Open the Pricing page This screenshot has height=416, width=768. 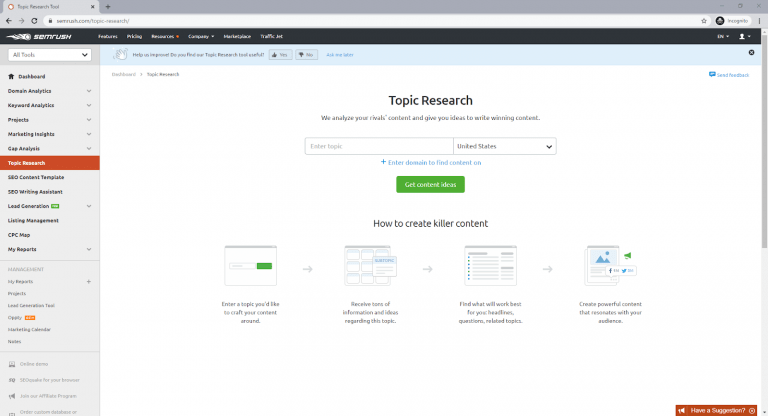(134, 36)
